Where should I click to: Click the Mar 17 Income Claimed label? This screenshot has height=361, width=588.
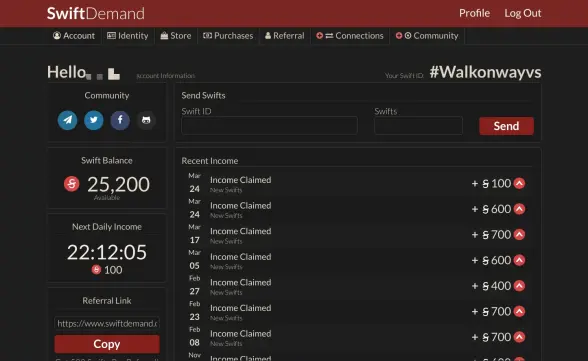(240, 231)
